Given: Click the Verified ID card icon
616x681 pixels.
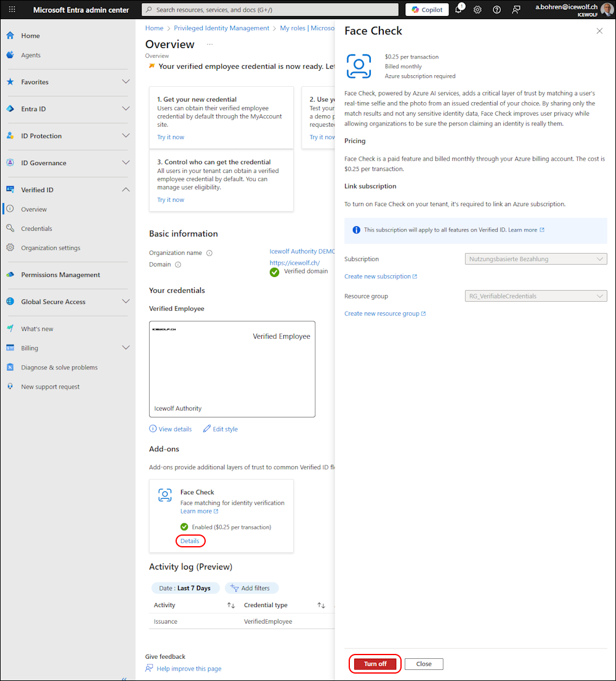Looking at the screenshot, I should 10,190.
